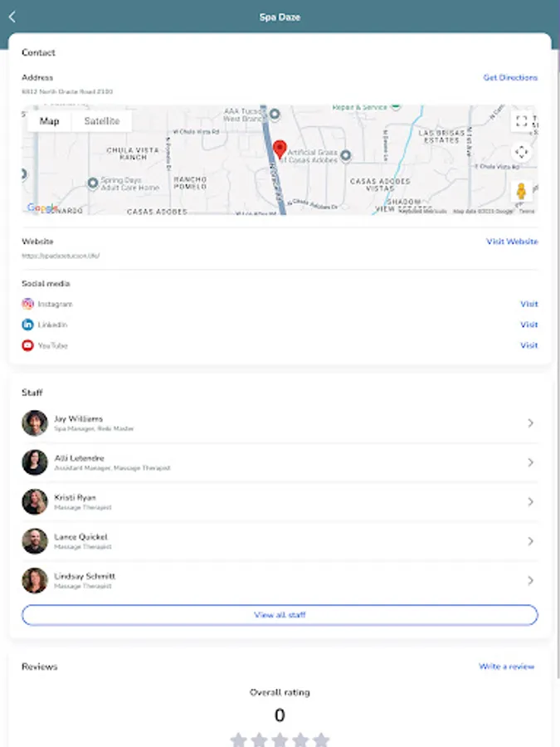Tap the red location pin on map
The width and height of the screenshot is (560, 747).
pos(280,149)
